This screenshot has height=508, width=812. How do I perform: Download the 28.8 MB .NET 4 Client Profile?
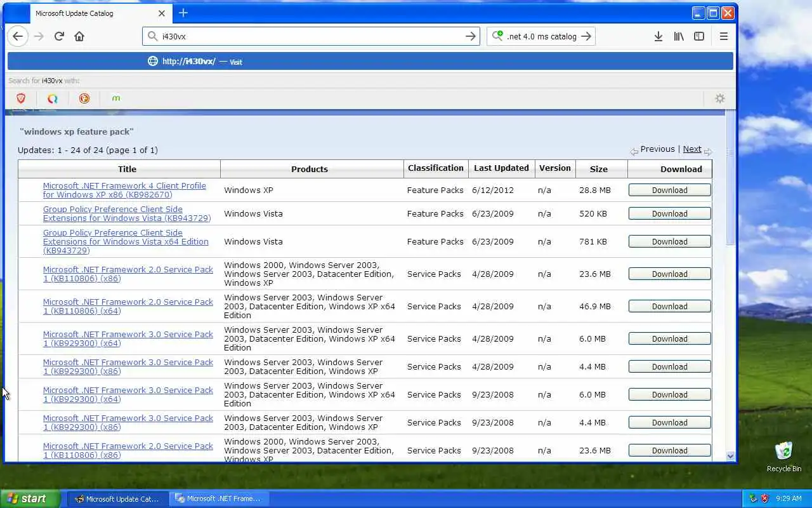pyautogui.click(x=669, y=190)
